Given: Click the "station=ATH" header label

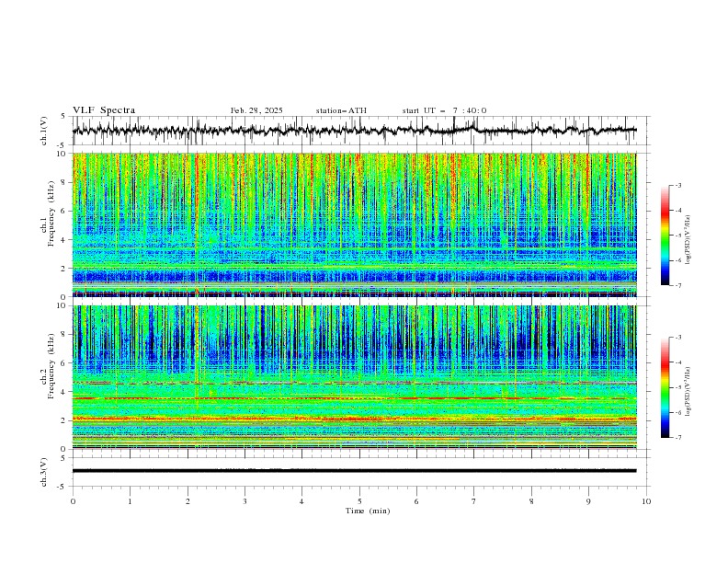Looking at the screenshot, I should [x=341, y=110].
